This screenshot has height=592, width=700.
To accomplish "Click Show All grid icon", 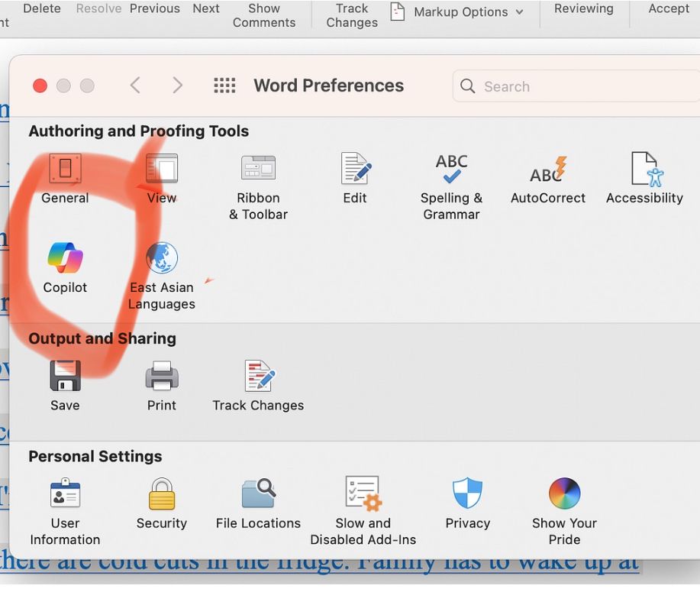I will pyautogui.click(x=224, y=86).
